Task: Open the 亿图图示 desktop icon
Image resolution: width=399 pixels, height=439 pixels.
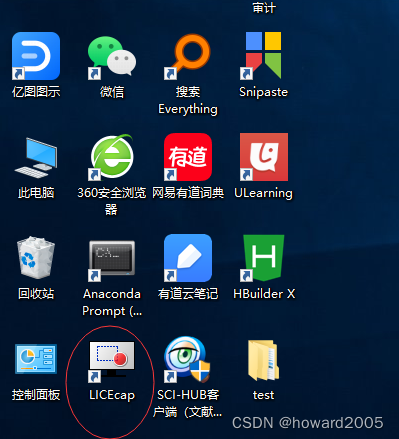Action: point(36,56)
